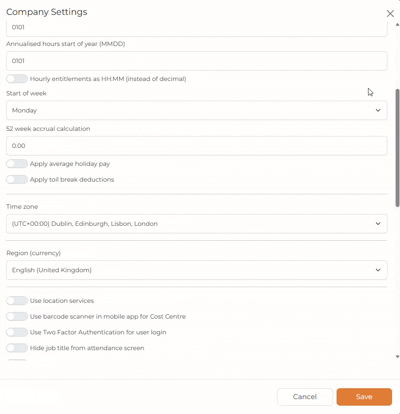The width and height of the screenshot is (400, 414).
Task: Click the scrollbar down arrow
Action: point(397,356)
